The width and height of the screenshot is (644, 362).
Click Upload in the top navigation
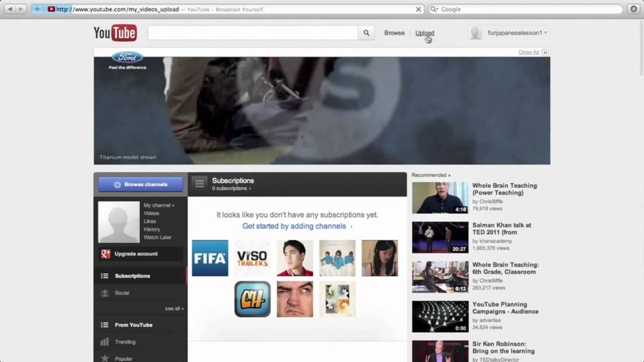click(425, 33)
